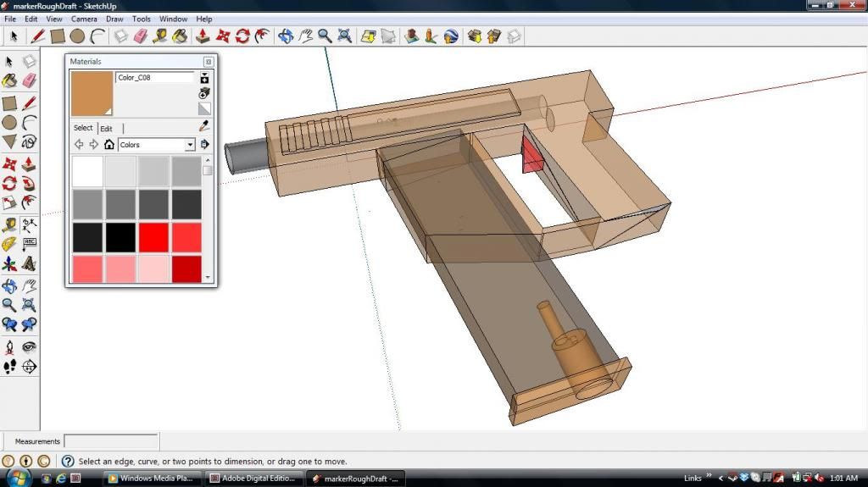Click the current material preview swatch
The height and width of the screenshot is (487, 868).
92,93
